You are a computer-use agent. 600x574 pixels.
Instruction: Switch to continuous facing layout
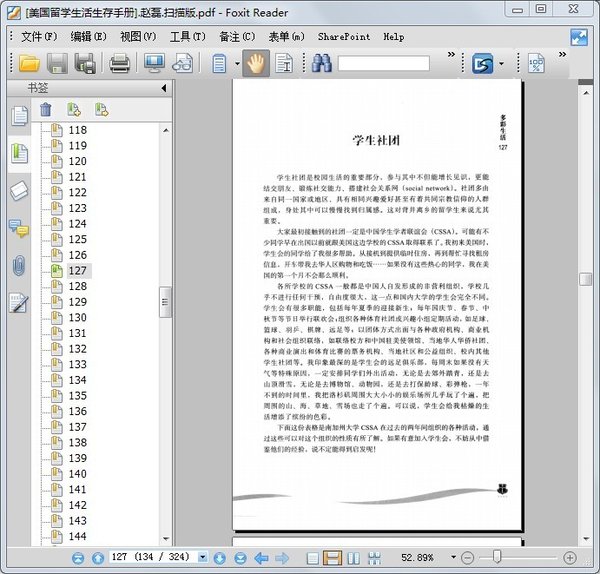tap(374, 558)
